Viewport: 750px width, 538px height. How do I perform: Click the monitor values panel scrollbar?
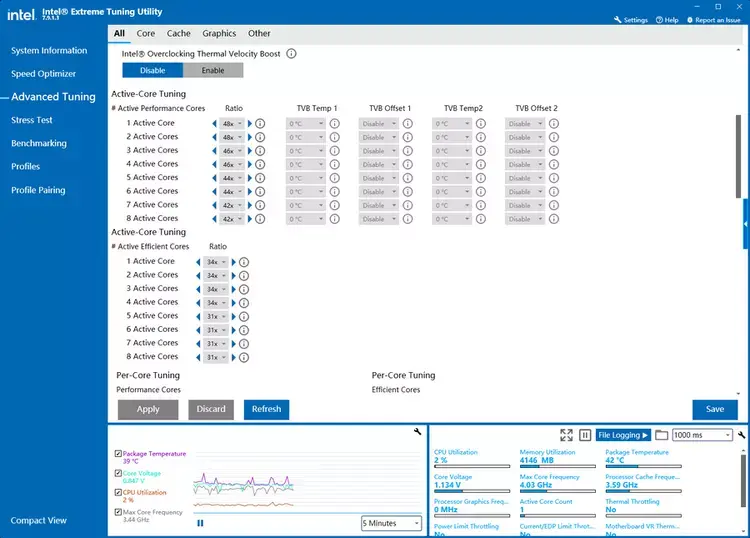(743, 481)
